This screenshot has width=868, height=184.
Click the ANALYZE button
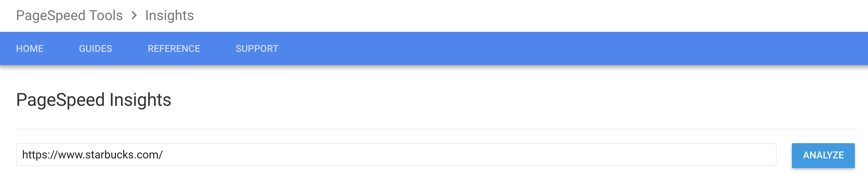coord(823,155)
